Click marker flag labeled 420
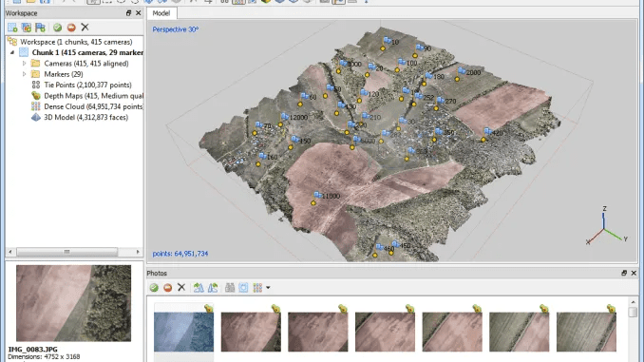The height and width of the screenshot is (362, 644). click(x=487, y=131)
